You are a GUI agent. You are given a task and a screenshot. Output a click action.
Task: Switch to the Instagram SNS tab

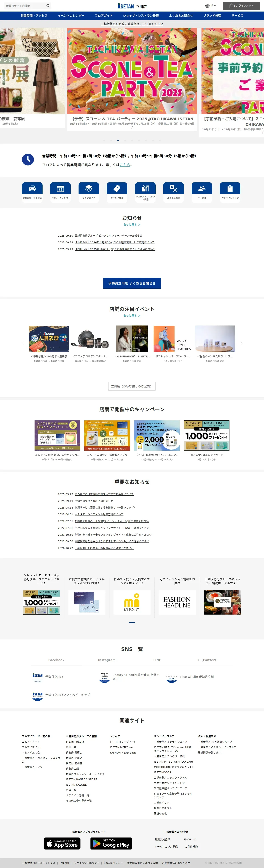[107, 660]
